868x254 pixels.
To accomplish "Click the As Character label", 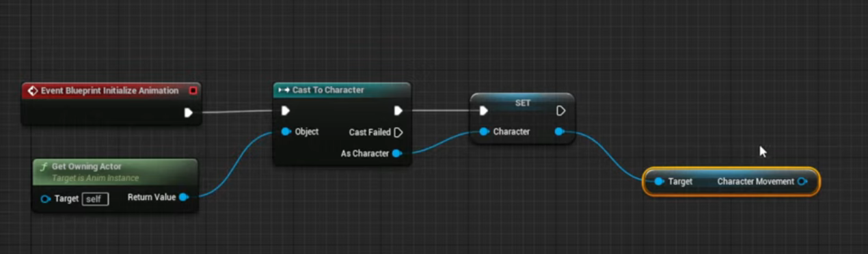I will click(x=365, y=154).
